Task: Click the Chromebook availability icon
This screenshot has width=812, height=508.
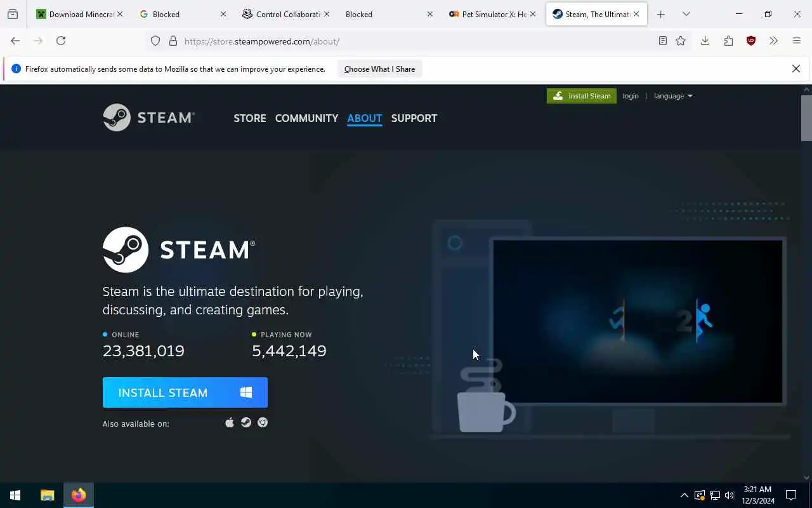Action: tap(263, 422)
